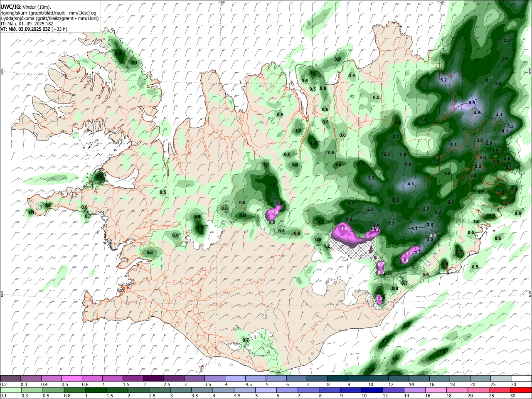Click the 3.1 value in the east
Screen dimensions: 532x399
[x=453, y=145]
